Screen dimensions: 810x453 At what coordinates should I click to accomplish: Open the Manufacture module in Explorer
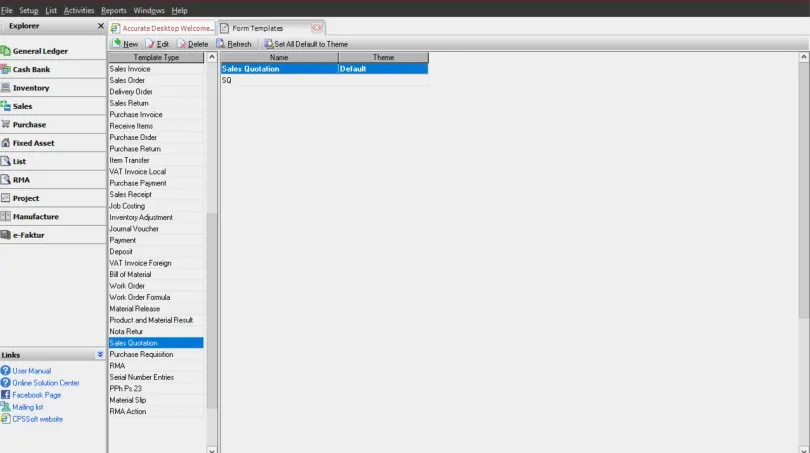35,217
